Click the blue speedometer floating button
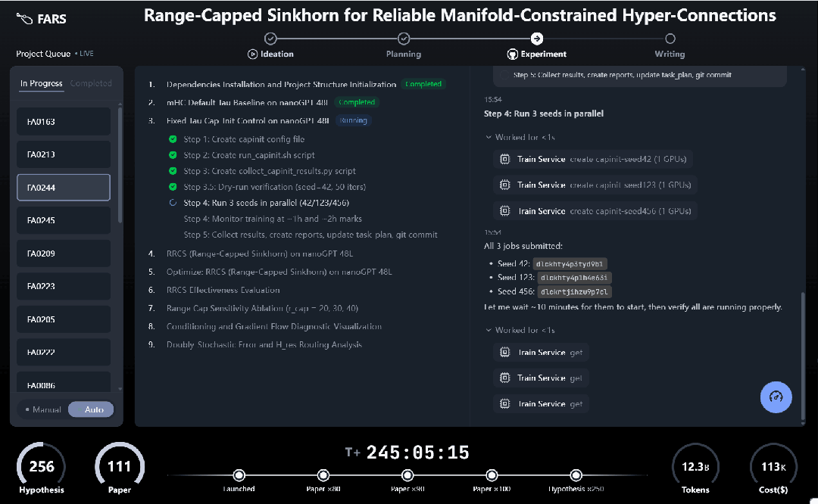The width and height of the screenshot is (818, 504). 776,397
